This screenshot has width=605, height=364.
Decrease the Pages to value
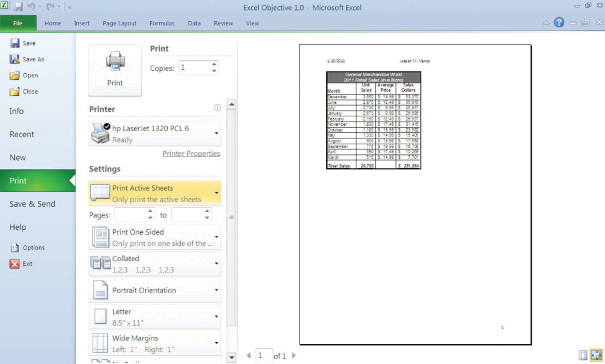(x=207, y=218)
